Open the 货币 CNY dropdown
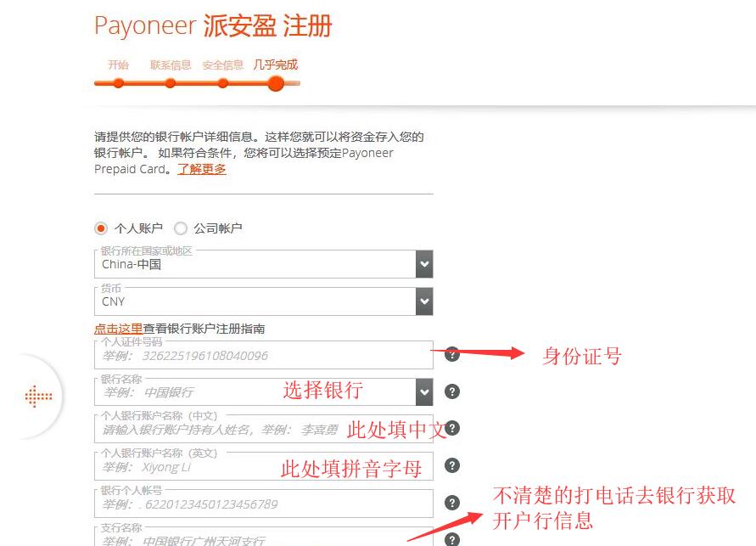Screen dimensions: 756x546 point(424,301)
